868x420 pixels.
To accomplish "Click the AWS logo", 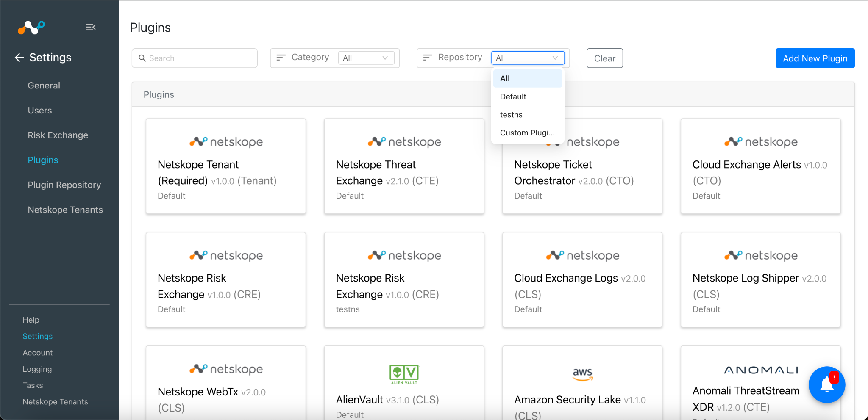I will click(582, 374).
